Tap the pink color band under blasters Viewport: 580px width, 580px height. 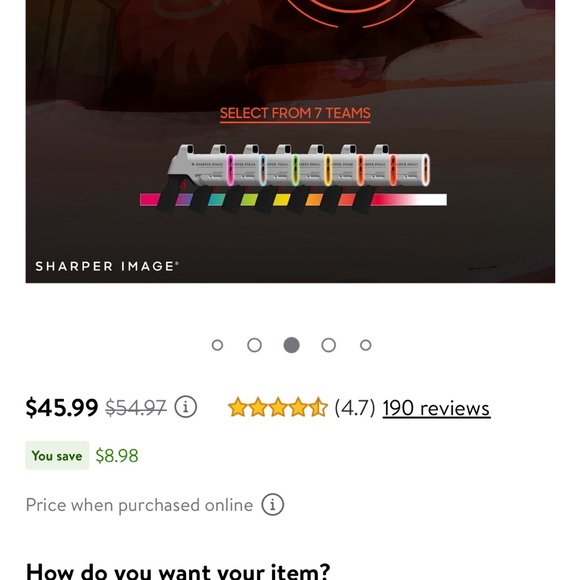click(x=150, y=200)
